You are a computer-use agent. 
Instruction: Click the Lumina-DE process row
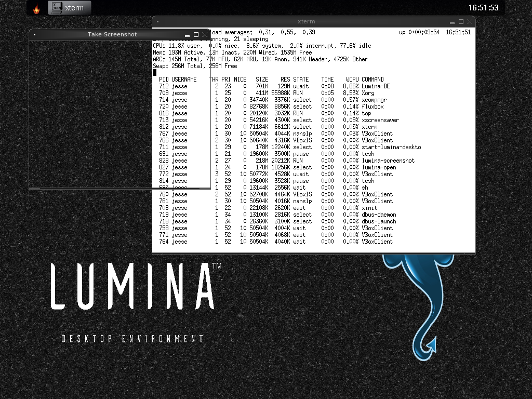pos(274,86)
